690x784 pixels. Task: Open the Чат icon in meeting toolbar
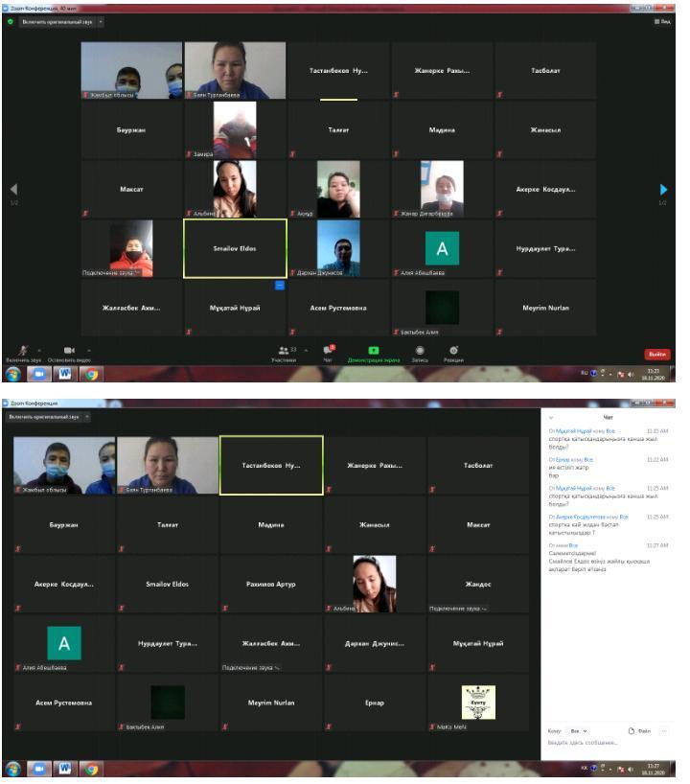coord(328,353)
